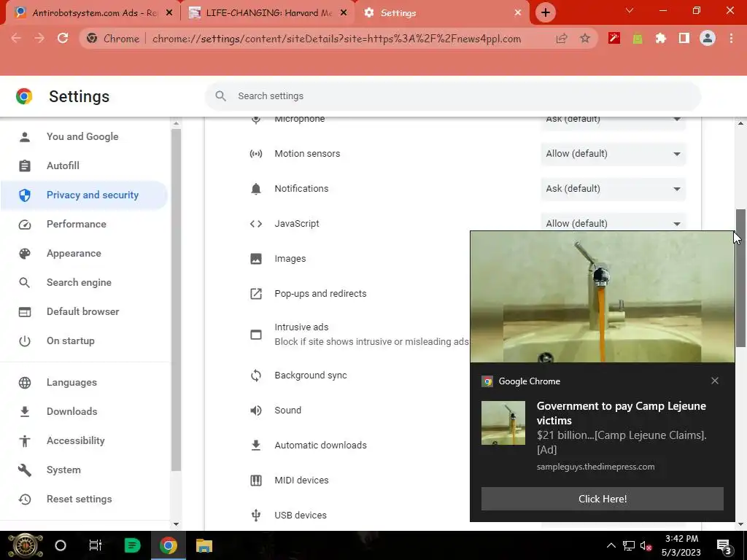The image size is (747, 560).
Task: Open Chrome's three-dot menu
Action: (x=731, y=38)
